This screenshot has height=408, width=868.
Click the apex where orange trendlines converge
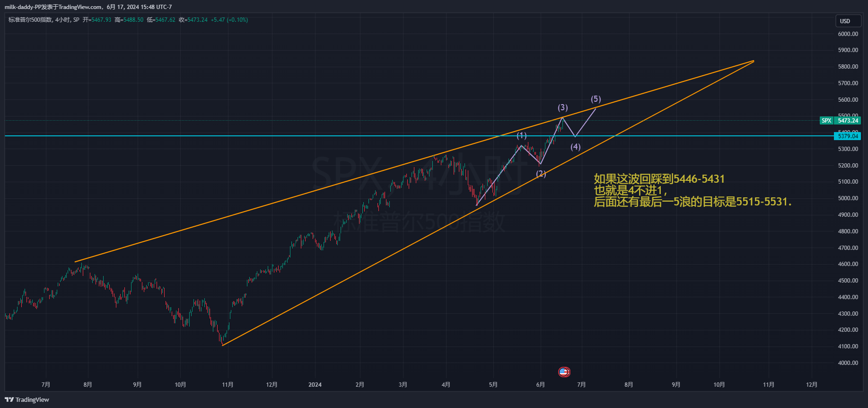click(x=754, y=61)
